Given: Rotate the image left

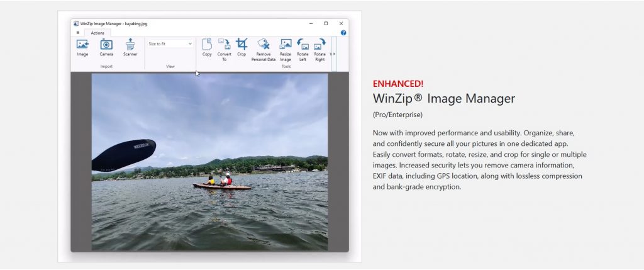Looking at the screenshot, I should pos(303,50).
